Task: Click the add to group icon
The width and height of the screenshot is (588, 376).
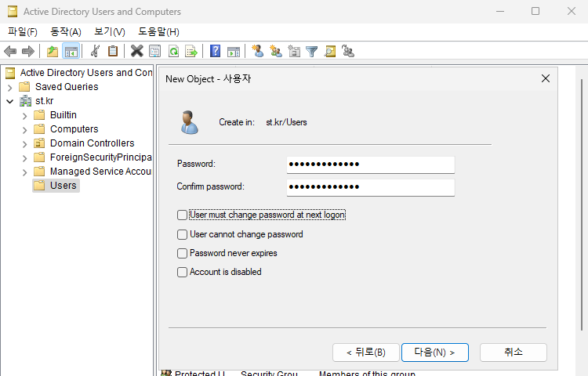Action: 348,51
